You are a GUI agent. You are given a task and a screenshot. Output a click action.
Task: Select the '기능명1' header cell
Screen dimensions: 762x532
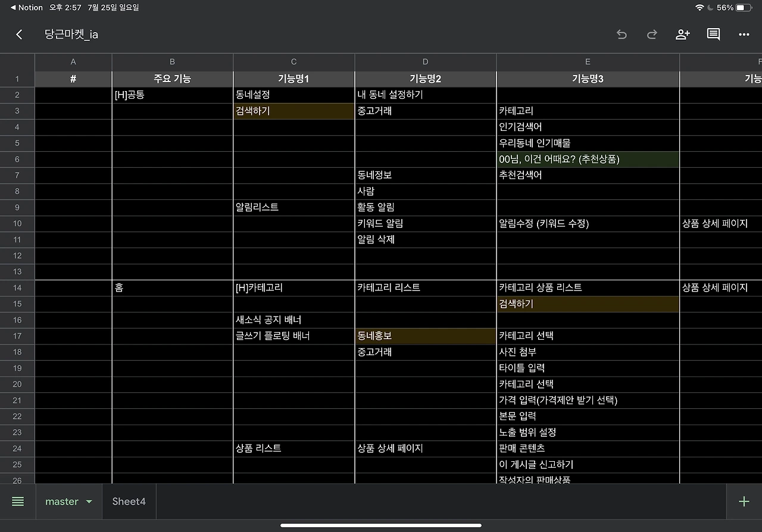(x=294, y=79)
